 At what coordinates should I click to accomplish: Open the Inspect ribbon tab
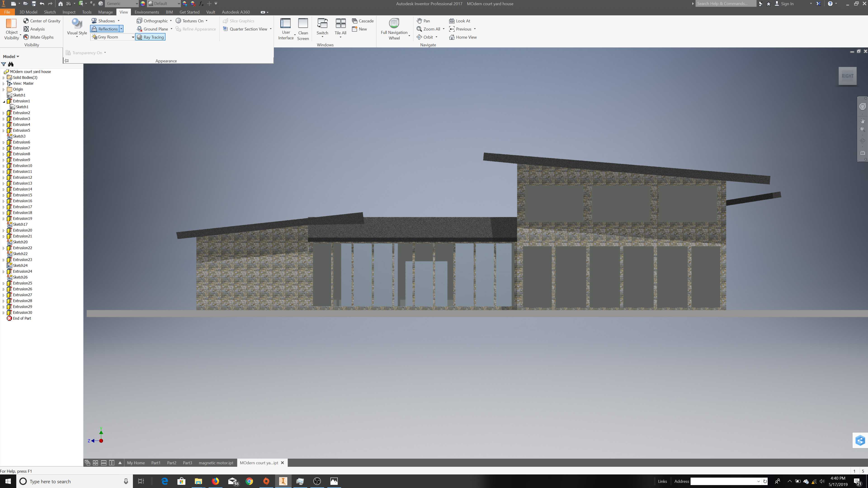pyautogui.click(x=69, y=12)
